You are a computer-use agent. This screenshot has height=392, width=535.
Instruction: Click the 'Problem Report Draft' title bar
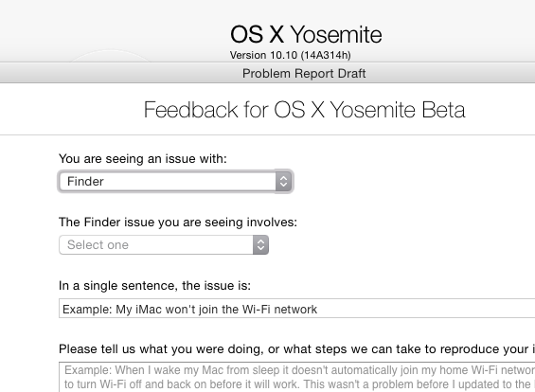click(x=304, y=73)
